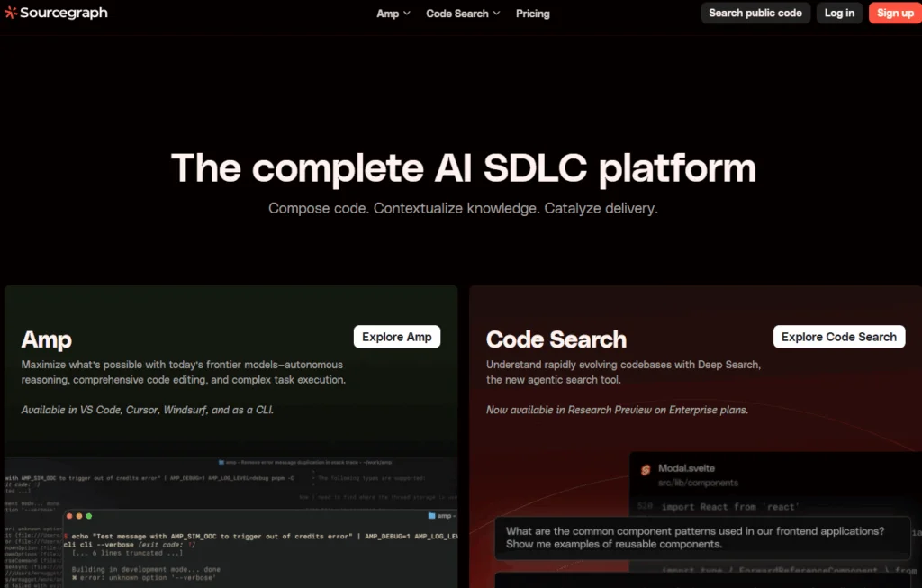Click 'Now available in Research Preview' text
This screenshot has height=588, width=922.
click(x=617, y=410)
